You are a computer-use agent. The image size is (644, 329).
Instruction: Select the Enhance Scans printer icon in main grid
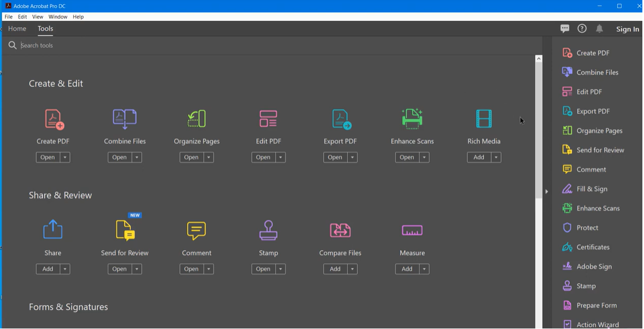click(412, 119)
